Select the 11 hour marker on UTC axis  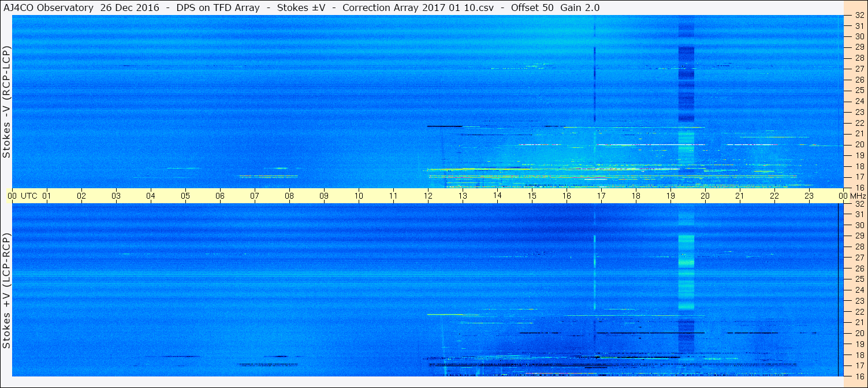pos(393,196)
